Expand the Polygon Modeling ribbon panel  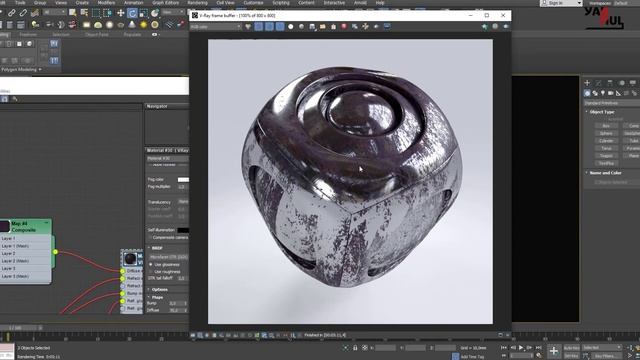(x=21, y=70)
